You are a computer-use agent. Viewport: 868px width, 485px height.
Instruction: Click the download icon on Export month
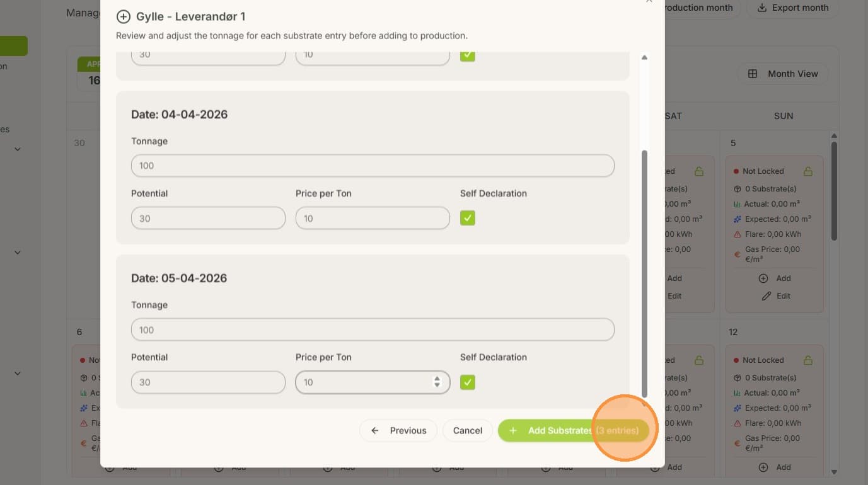pyautogui.click(x=761, y=8)
